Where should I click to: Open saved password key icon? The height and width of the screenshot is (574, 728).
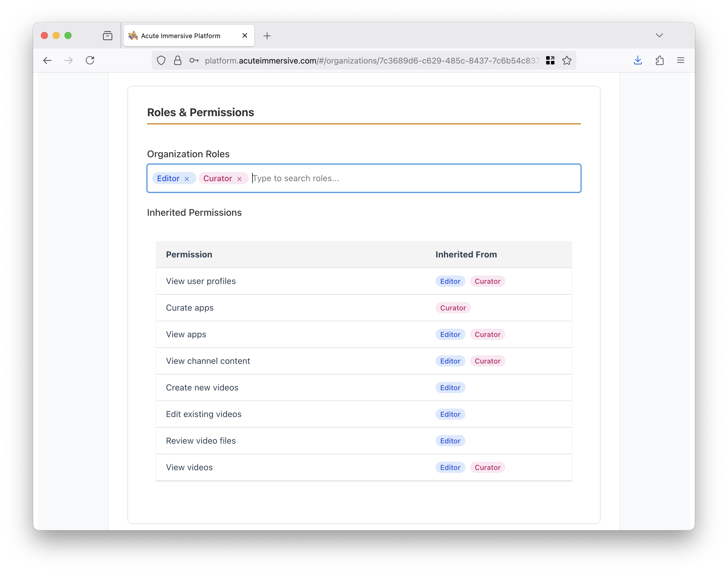tap(194, 61)
